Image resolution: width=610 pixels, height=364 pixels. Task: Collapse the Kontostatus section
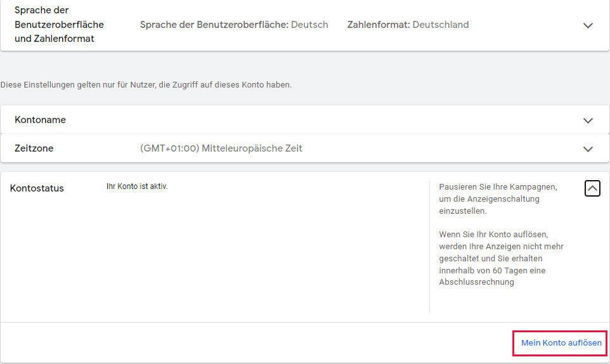tap(592, 188)
